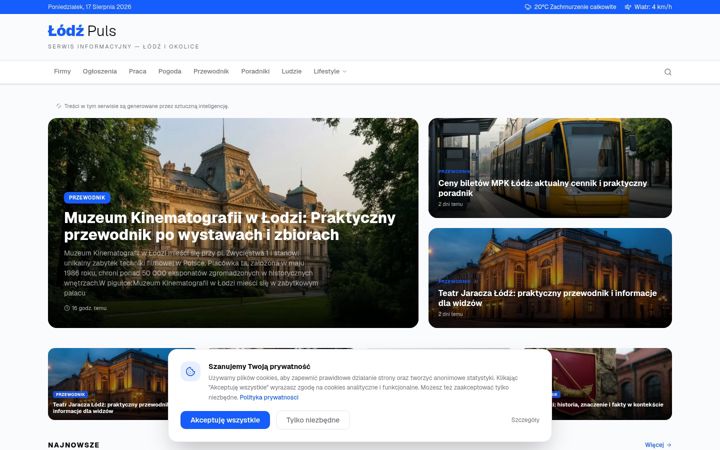This screenshot has height=450, width=720.
Task: Click the weather cloud icon in top bar
Action: pos(528,7)
